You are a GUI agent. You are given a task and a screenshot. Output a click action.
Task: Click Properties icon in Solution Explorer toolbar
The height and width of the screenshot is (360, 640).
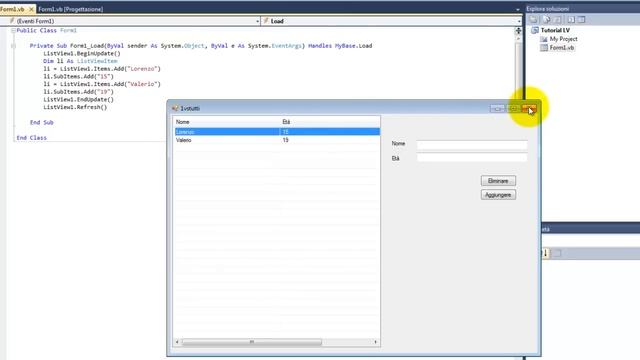pos(533,20)
